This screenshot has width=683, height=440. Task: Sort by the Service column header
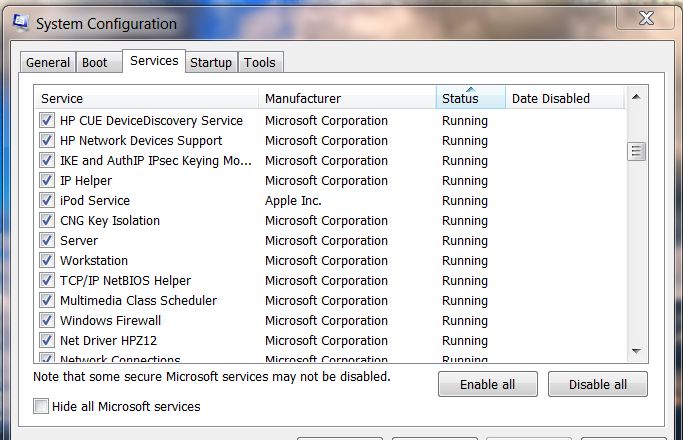click(147, 98)
